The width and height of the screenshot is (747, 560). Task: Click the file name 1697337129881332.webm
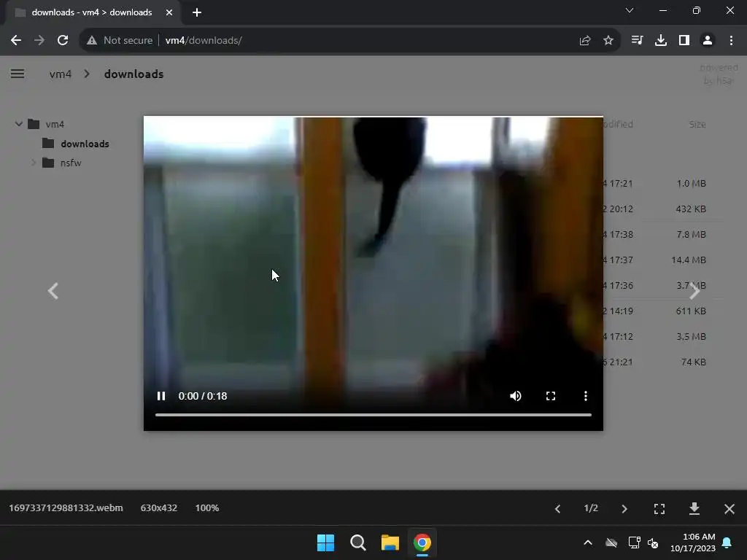click(x=66, y=508)
